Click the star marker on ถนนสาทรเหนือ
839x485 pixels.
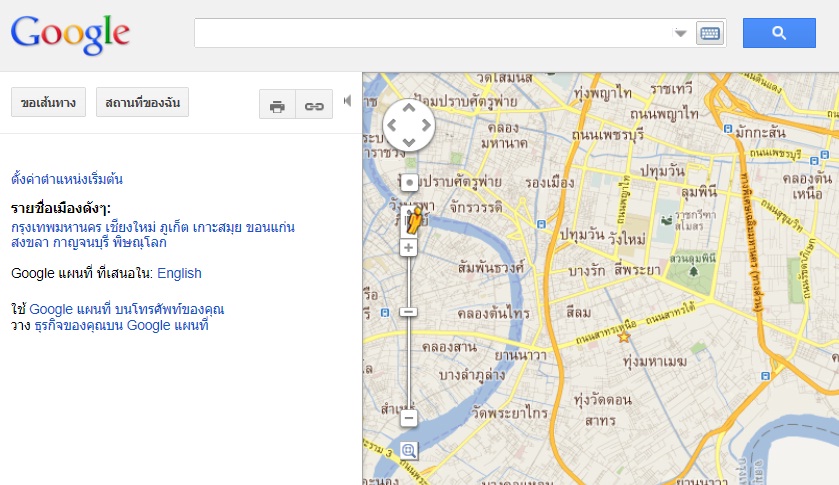(x=624, y=337)
